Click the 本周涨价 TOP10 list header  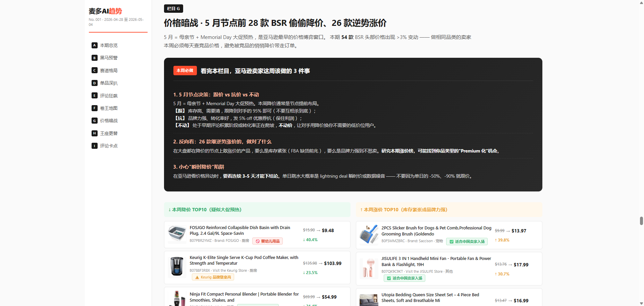tap(449, 210)
